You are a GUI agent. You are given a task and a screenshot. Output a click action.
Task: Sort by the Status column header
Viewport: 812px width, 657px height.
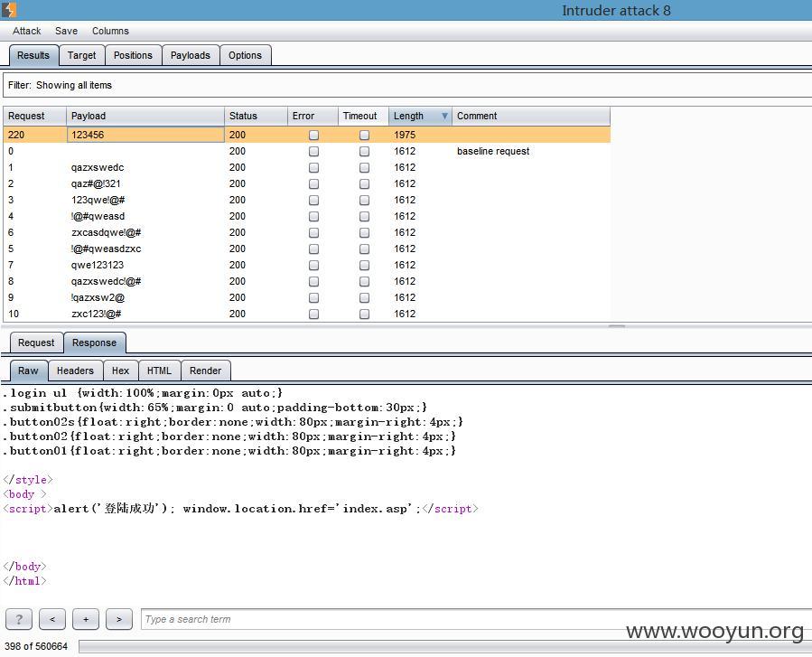coord(256,116)
